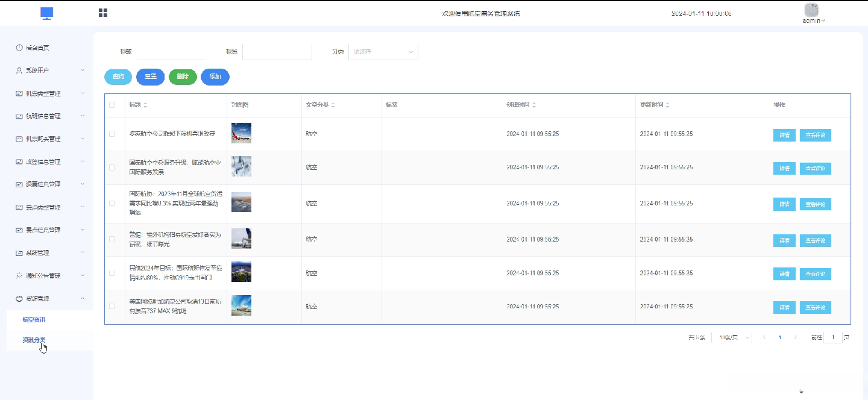Select page number 1 in pagination
The width and height of the screenshot is (868, 400).
(780, 337)
